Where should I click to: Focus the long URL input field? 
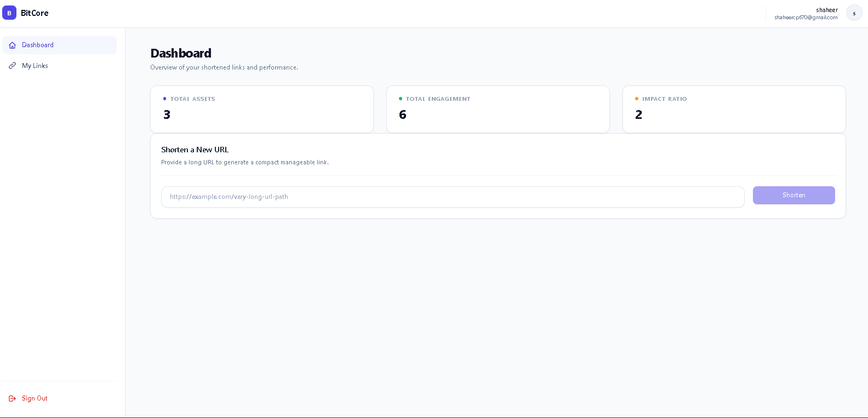(452, 197)
